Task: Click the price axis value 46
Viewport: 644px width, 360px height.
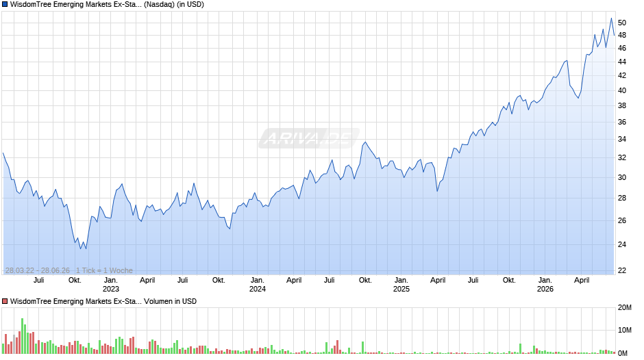Action: click(622, 49)
